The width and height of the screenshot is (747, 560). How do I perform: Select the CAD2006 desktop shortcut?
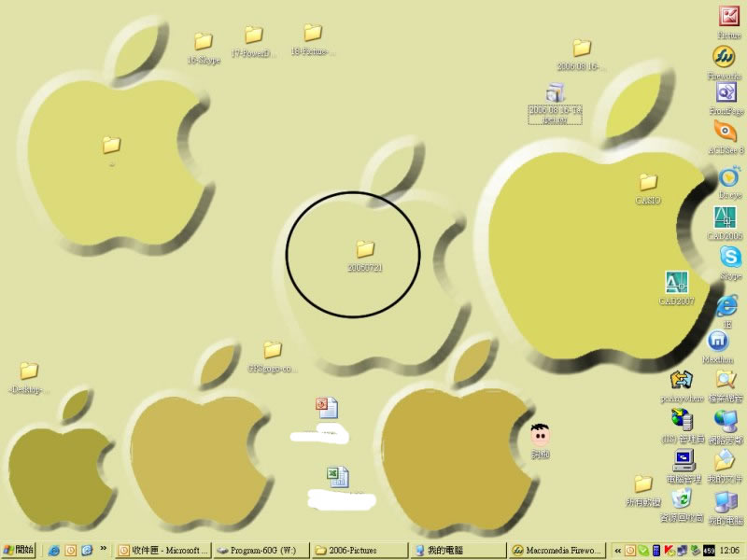point(725,217)
